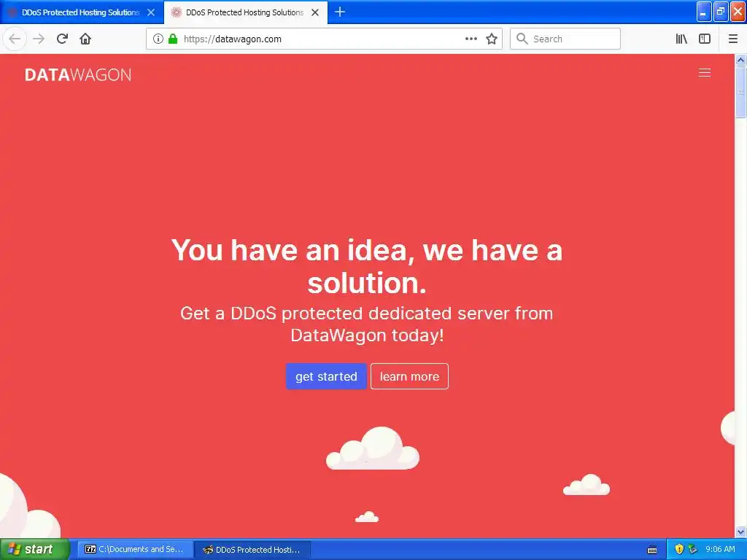
Task: Open Firefox hamburger menu
Action: (x=733, y=39)
